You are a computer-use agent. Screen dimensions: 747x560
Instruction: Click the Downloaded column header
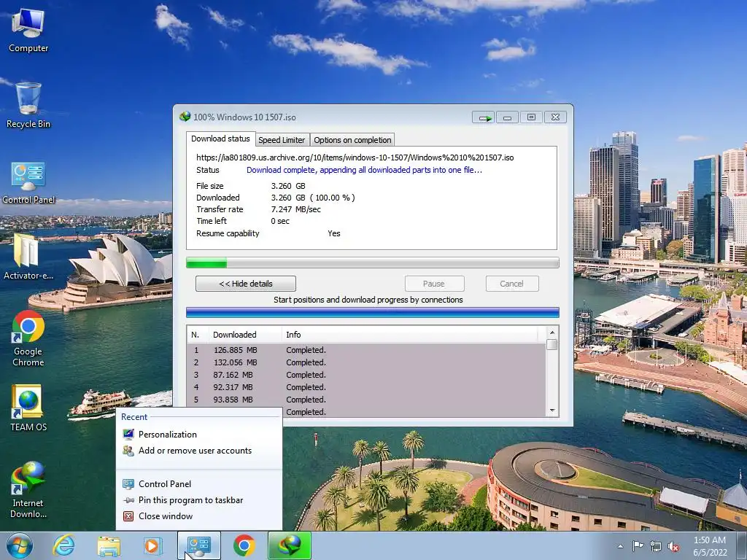click(x=245, y=335)
